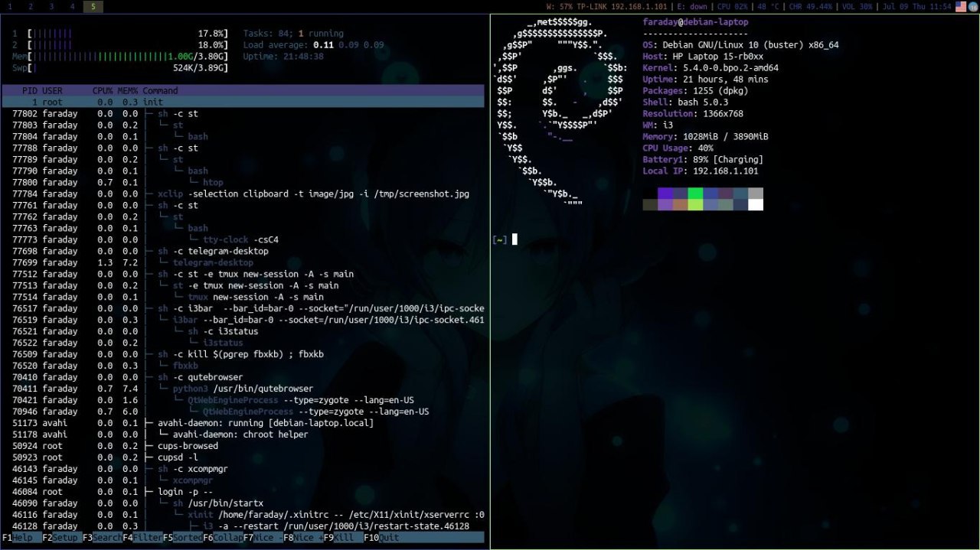This screenshot has width=980, height=550.
Task: Switch to workspace 2
Action: pyautogui.click(x=31, y=6)
